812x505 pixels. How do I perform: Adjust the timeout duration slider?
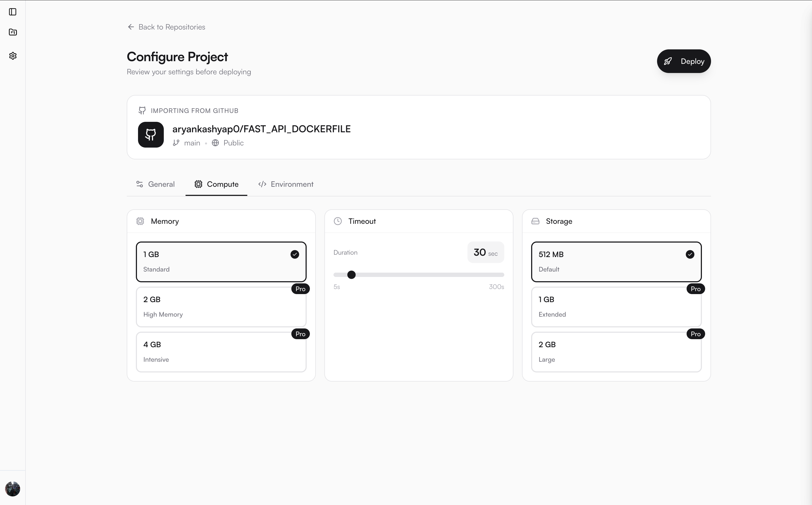coord(351,274)
